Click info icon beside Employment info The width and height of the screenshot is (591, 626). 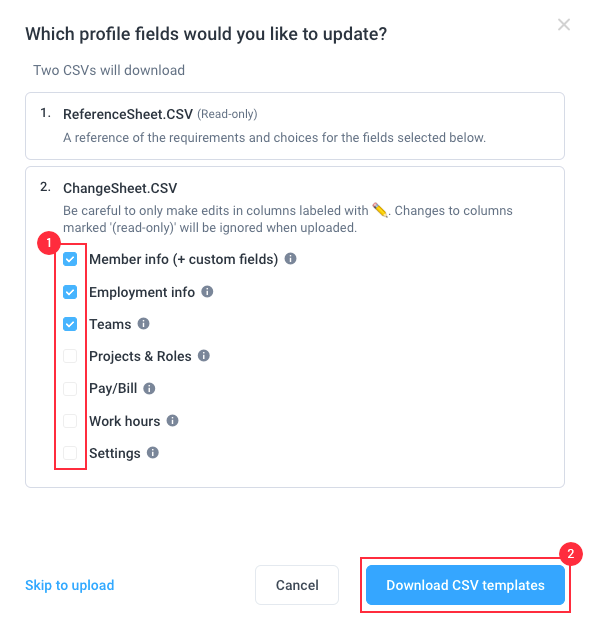click(207, 291)
